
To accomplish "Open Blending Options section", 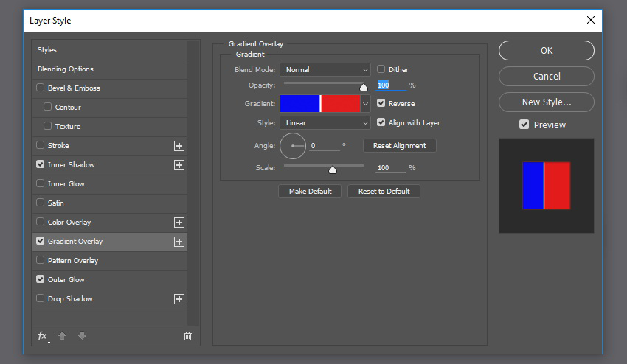I will [x=110, y=69].
